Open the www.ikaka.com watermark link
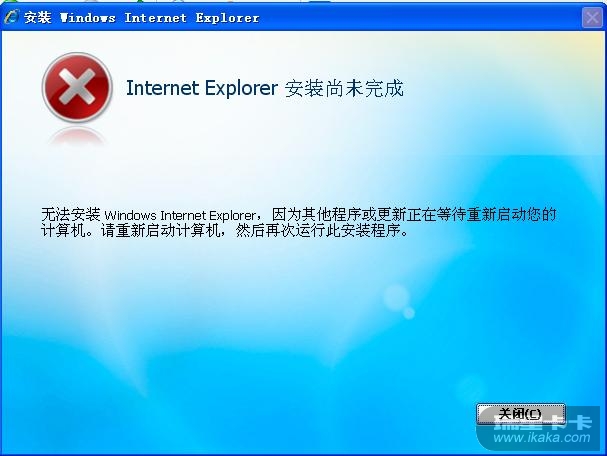Viewport: 607px width, 456px height. [542, 438]
